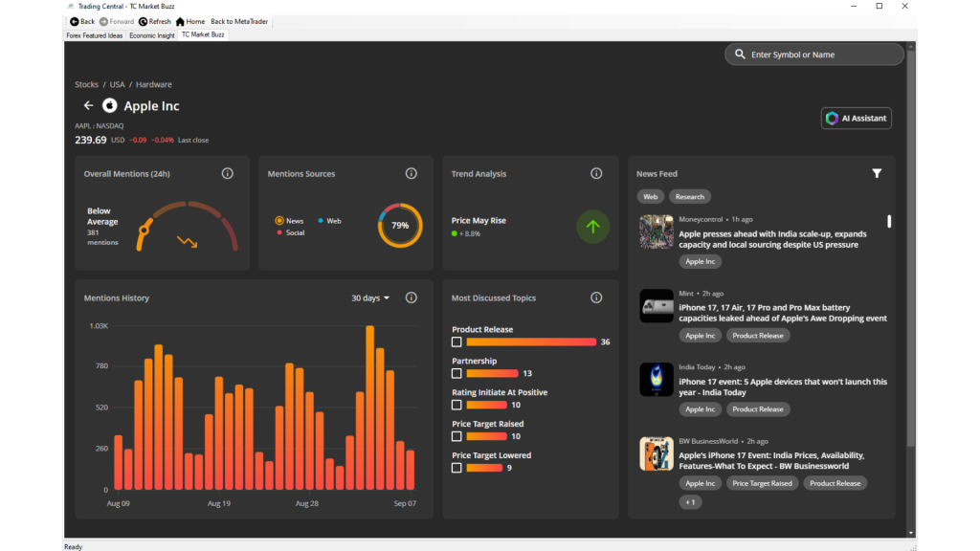Viewport: 980px width, 551px height.
Task: Show info for Overall Mentions (24h)
Action: click(228, 174)
